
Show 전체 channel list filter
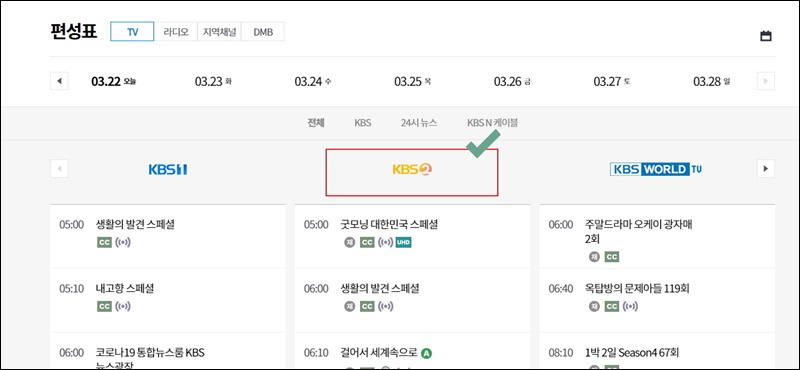pyautogui.click(x=316, y=123)
